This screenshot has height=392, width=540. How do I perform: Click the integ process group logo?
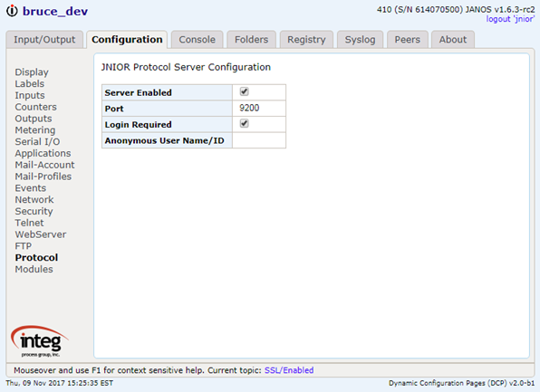pyautogui.click(x=40, y=341)
